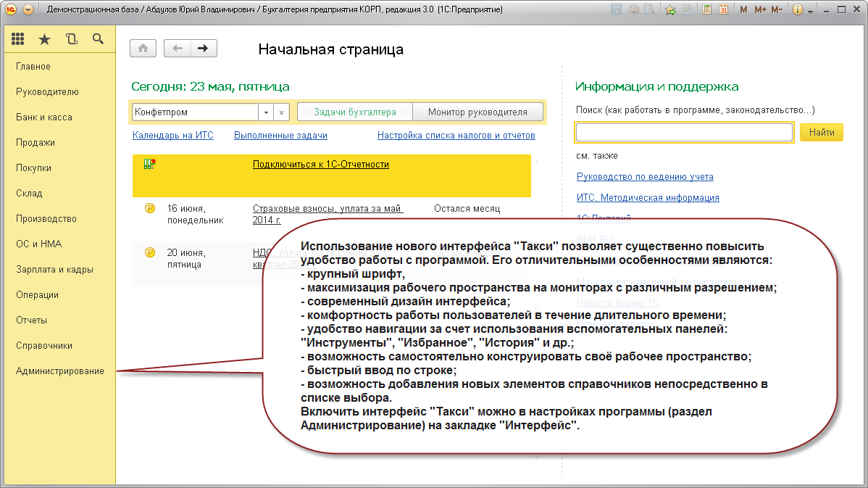Expand dropdown arrow next to info icon
The height and width of the screenshot is (488, 868).
point(811,10)
